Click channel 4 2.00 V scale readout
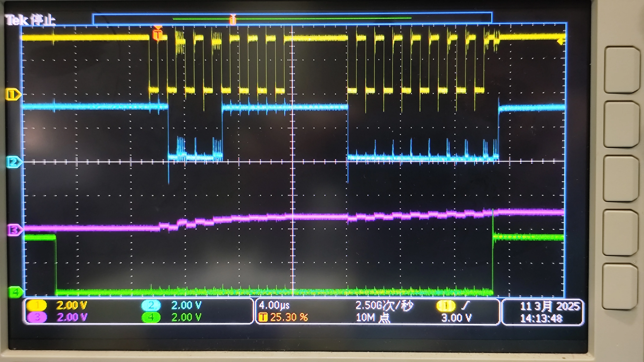Screen dimensions: 644x362 (186, 317)
